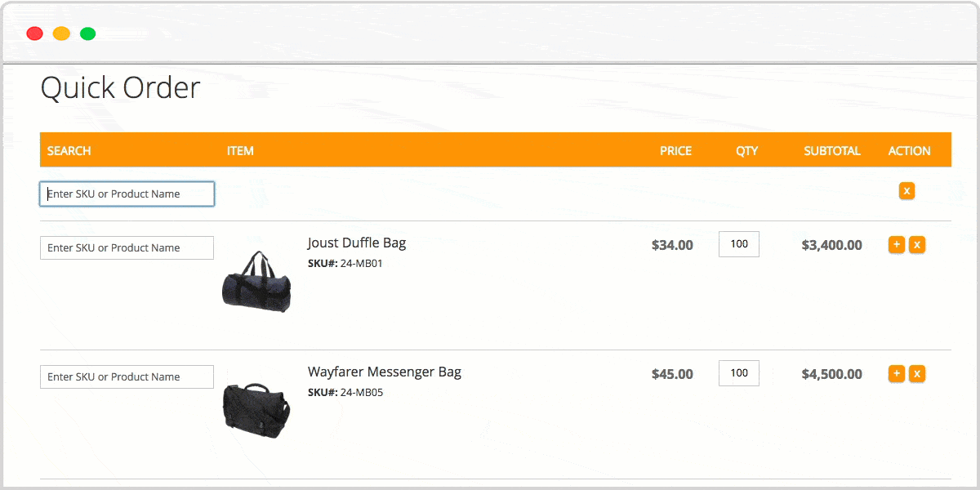Click the QTY column header
Viewport: 980px width, 490px height.
click(746, 151)
